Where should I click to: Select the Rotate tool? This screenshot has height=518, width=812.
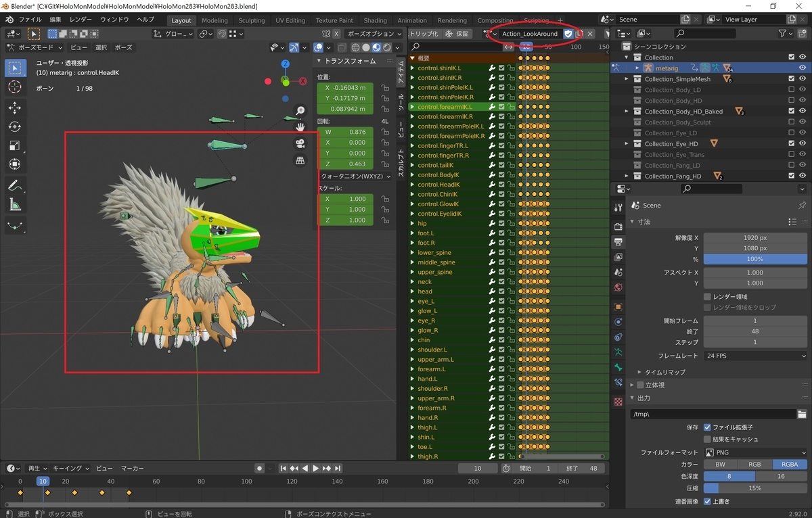(x=16, y=127)
